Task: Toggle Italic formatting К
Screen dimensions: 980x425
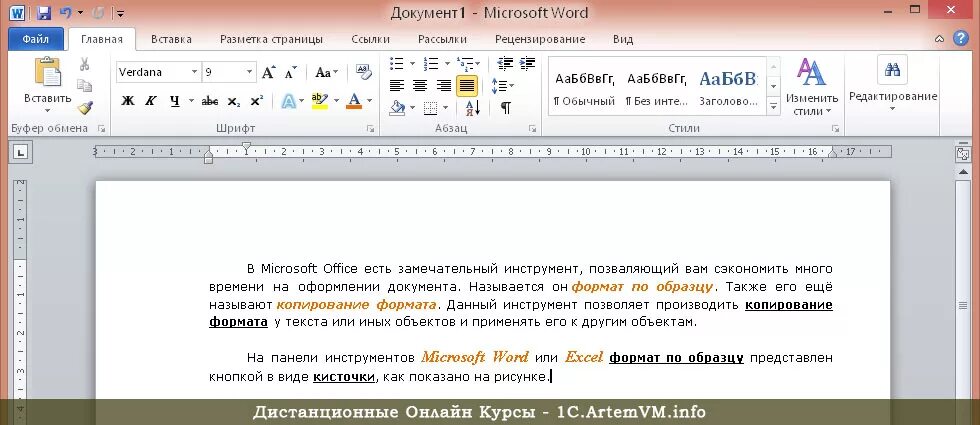Action: tap(150, 101)
